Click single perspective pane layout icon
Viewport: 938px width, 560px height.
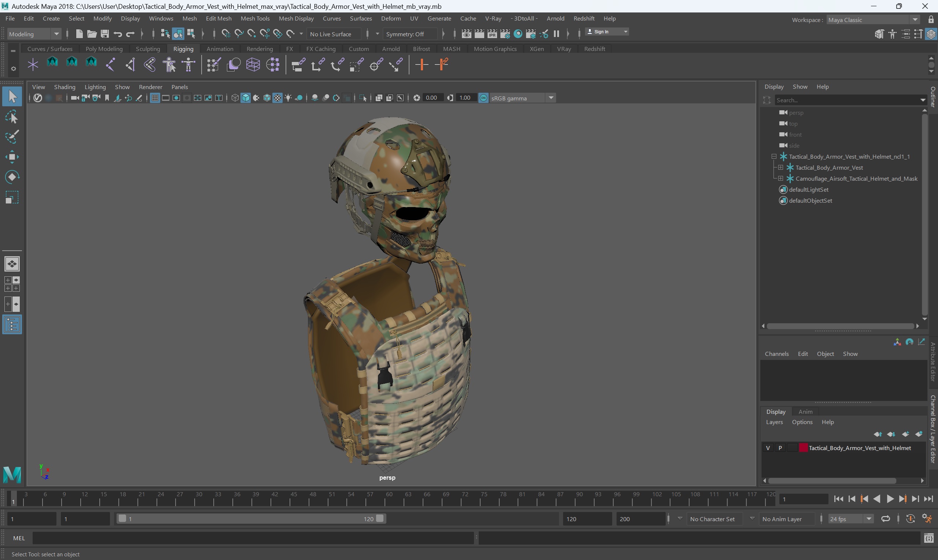[x=12, y=264]
